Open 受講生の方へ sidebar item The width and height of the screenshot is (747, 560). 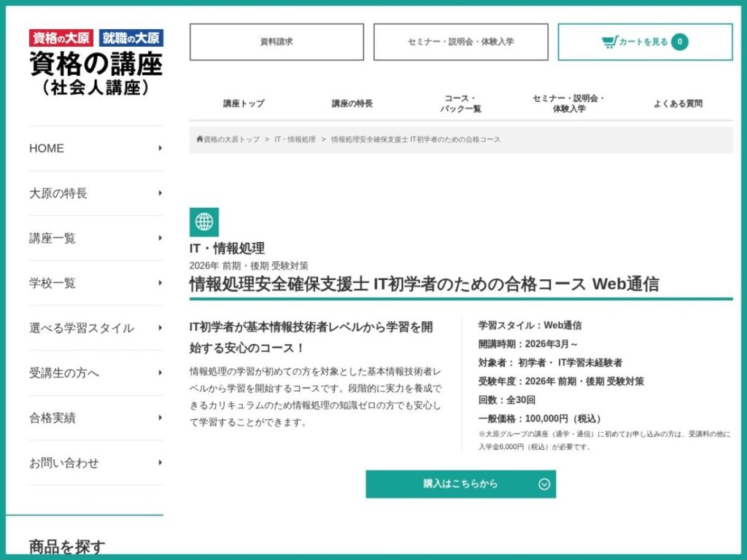pos(96,373)
